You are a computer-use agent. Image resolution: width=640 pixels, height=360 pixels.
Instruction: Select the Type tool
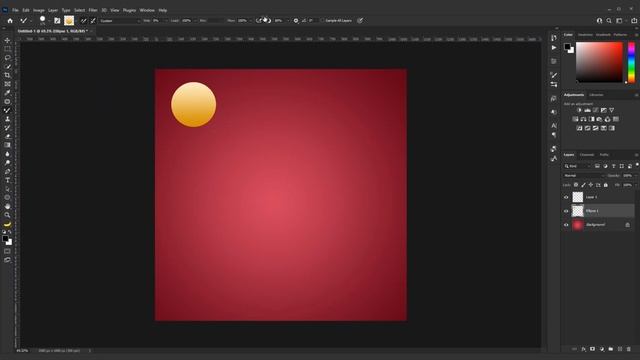[x=7, y=180]
